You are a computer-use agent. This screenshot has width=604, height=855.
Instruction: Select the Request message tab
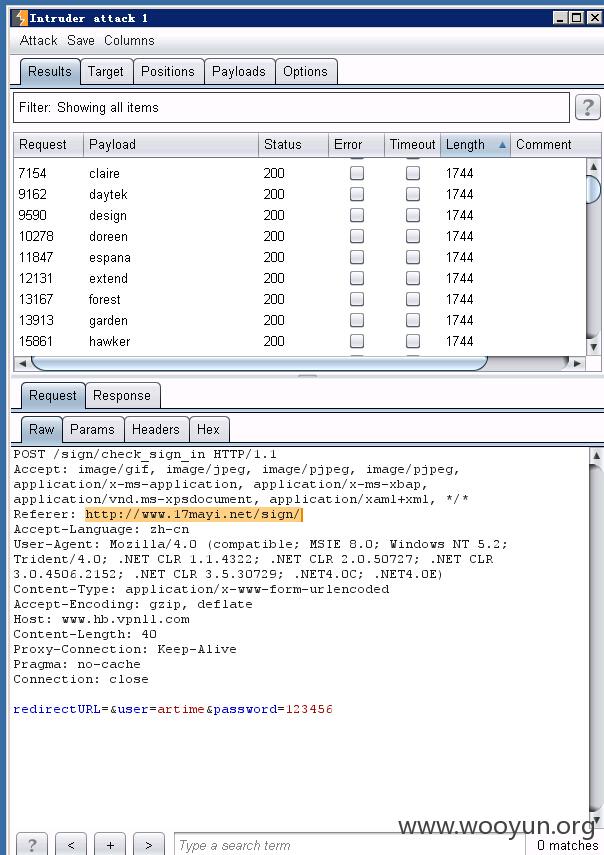(52, 395)
